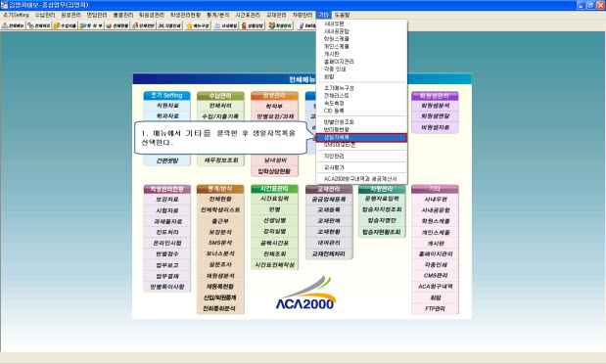This screenshot has height=364, width=606.
Task: Click 설문조사 tile
Action: click(x=220, y=265)
